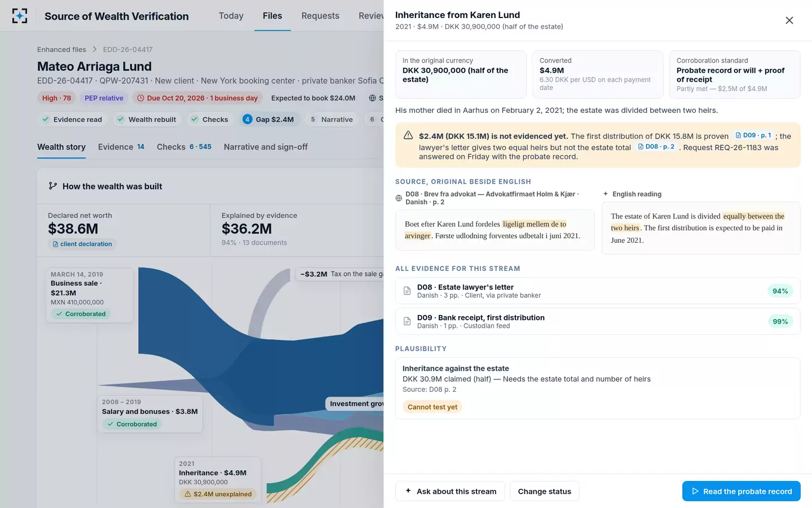Select the Salary and bonuses · $3.8M node card
This screenshot has width=812, height=508.
pyautogui.click(x=150, y=414)
